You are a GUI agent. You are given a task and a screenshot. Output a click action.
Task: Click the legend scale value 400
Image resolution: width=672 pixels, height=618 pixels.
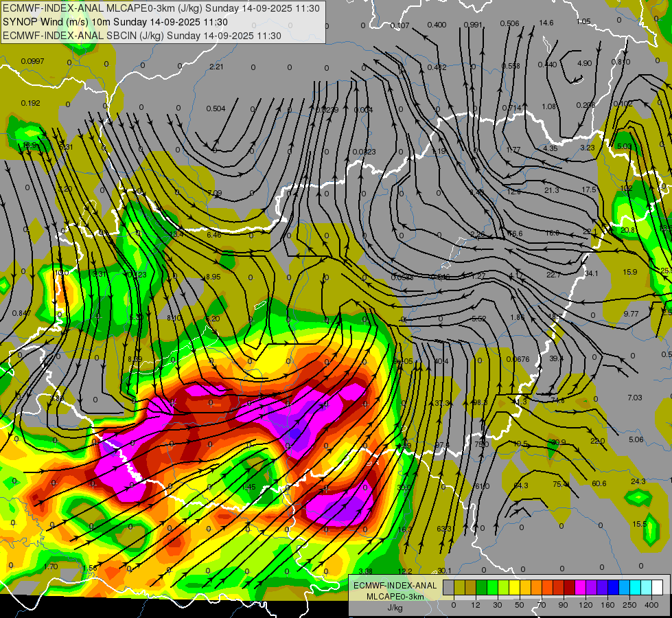point(651,605)
